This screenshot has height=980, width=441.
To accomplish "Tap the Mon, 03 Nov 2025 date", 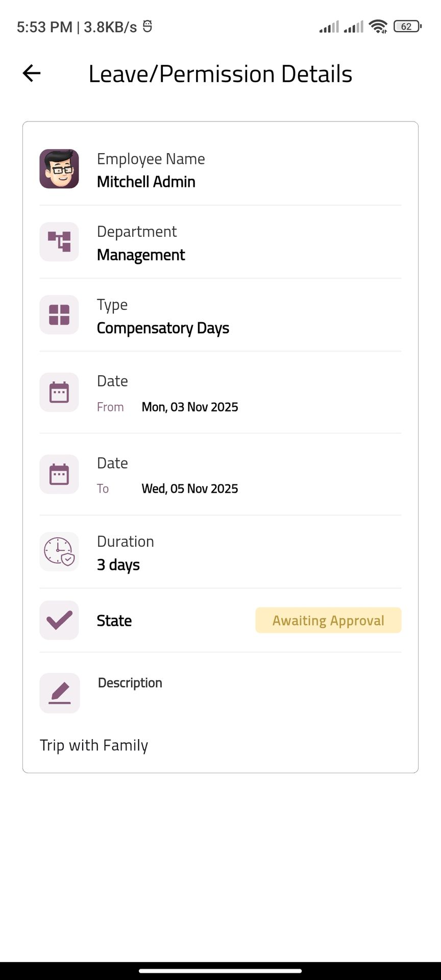I will [x=190, y=407].
